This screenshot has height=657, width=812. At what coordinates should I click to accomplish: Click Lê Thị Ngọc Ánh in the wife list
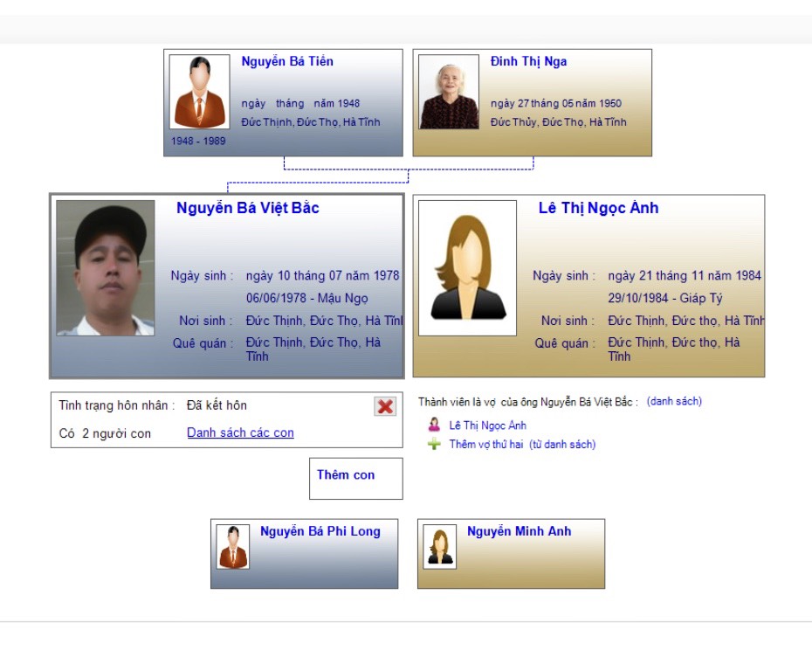click(487, 425)
